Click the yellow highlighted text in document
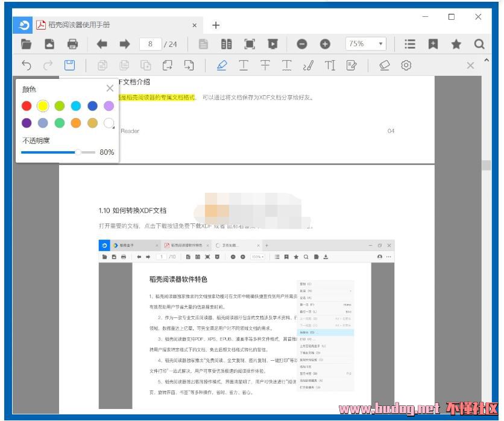 pos(157,98)
